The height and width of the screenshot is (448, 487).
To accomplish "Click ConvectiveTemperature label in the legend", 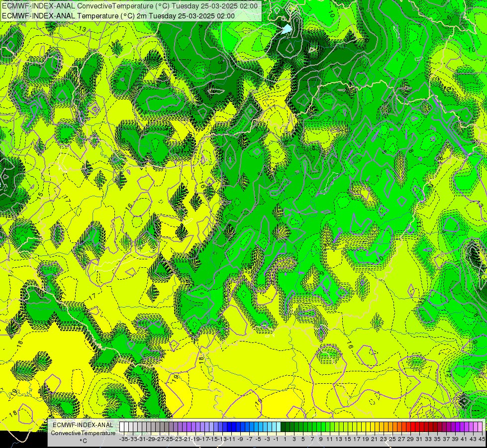I will 83,433.
